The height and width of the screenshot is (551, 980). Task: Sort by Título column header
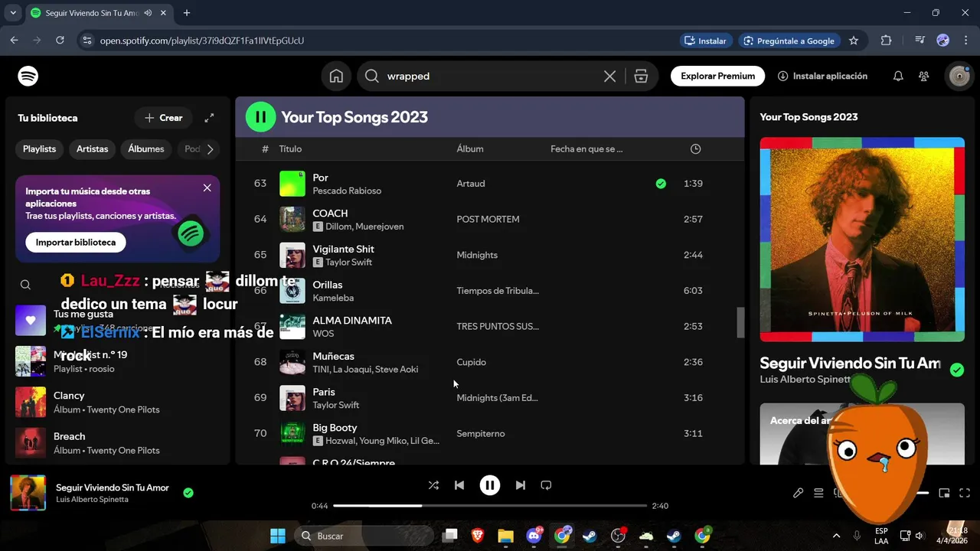[x=290, y=149]
